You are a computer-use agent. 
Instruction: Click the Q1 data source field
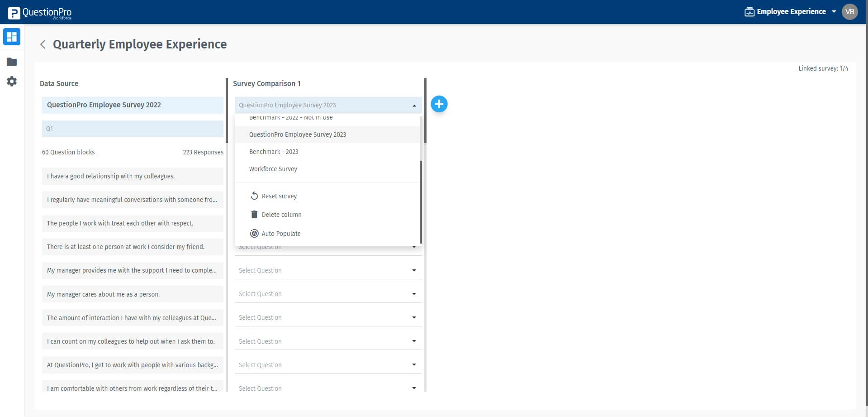tap(133, 129)
